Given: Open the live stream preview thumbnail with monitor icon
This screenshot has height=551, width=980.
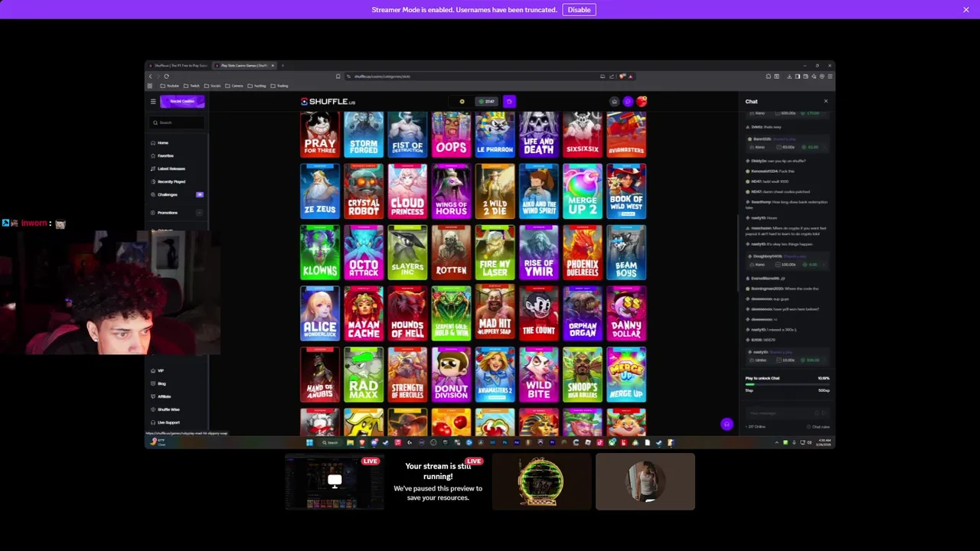Looking at the screenshot, I should (x=335, y=481).
